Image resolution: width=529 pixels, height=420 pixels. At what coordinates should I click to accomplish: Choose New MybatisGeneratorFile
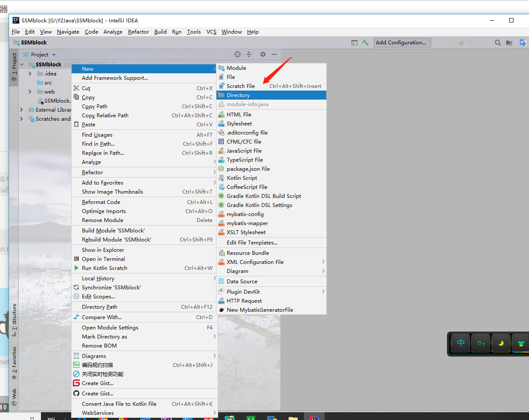coord(271,310)
